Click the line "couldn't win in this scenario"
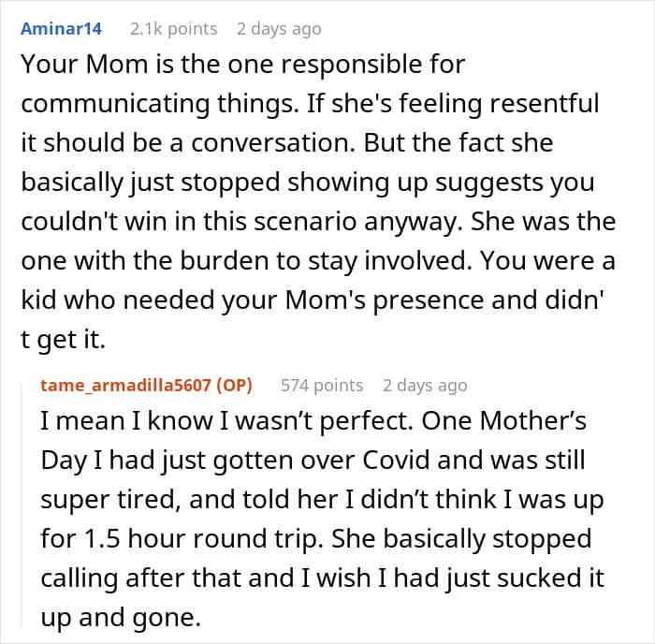 pyautogui.click(x=318, y=223)
